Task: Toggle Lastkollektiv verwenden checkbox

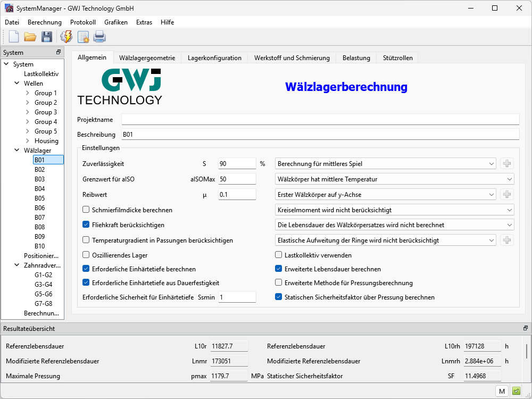Action: (x=278, y=255)
